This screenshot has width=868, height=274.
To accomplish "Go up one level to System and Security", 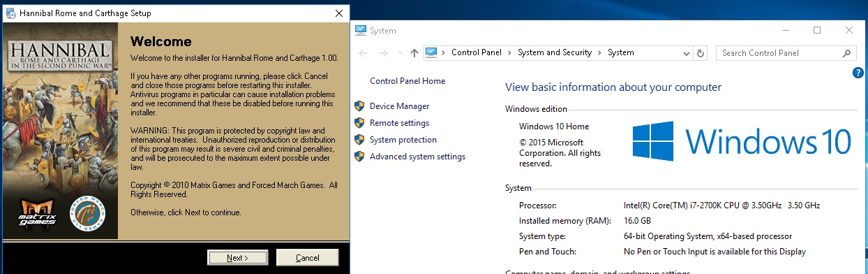I will (x=414, y=53).
